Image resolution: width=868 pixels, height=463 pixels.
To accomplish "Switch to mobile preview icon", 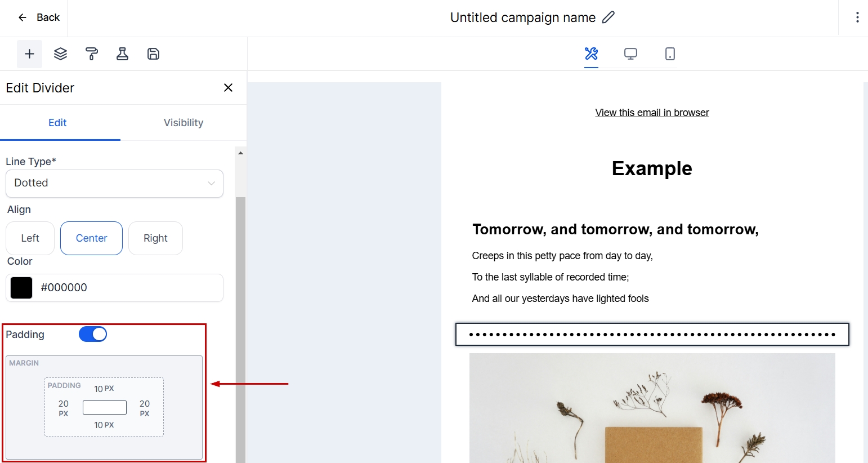I will [x=670, y=54].
